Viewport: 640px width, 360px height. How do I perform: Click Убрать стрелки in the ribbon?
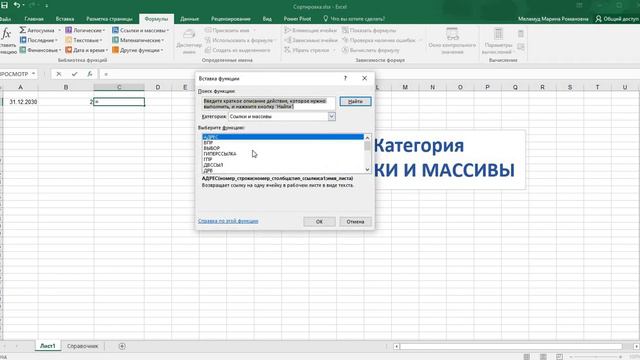309,50
